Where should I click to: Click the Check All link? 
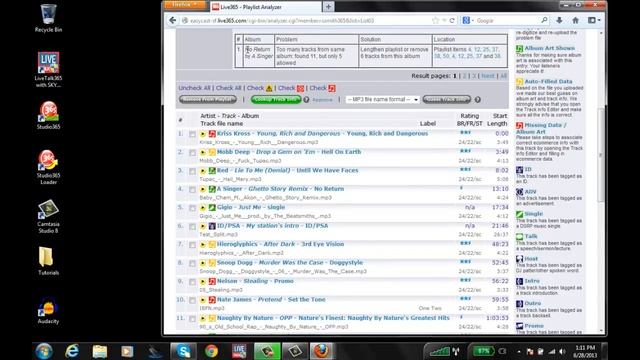tap(229, 88)
